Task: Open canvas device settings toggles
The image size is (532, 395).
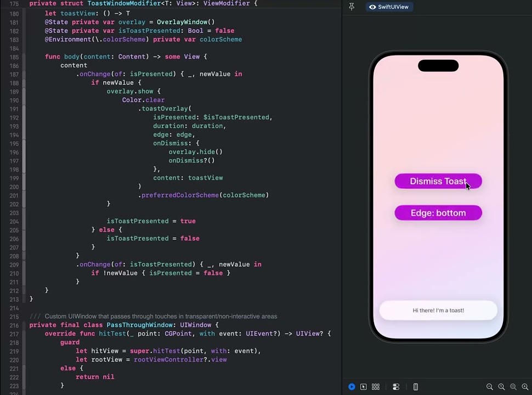Action: tap(396, 387)
